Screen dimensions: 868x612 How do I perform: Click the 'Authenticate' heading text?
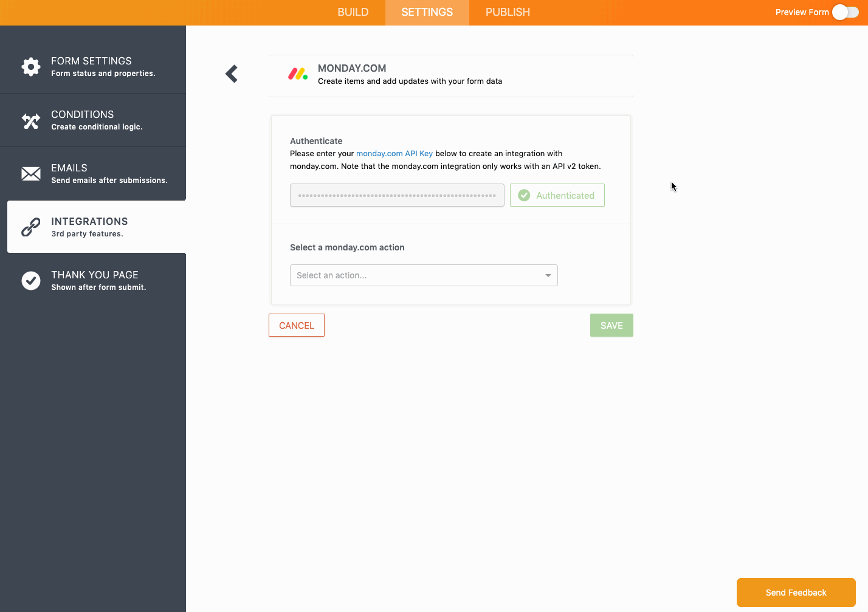(316, 141)
